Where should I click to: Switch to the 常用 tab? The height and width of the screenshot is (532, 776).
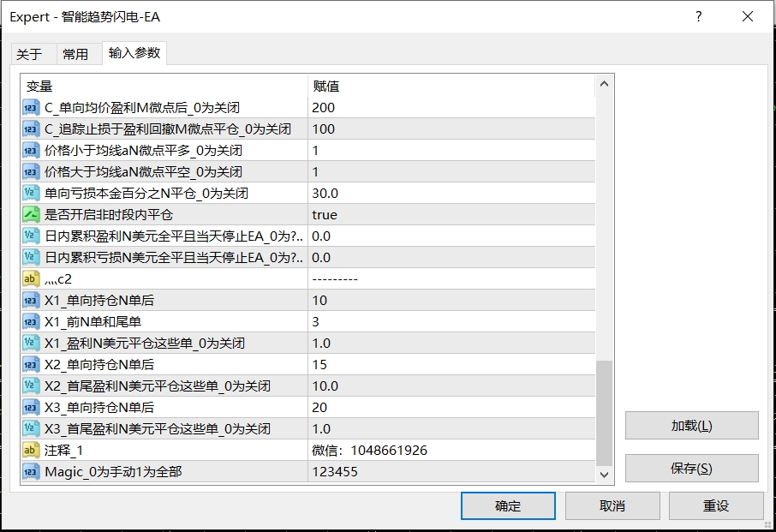tap(76, 53)
